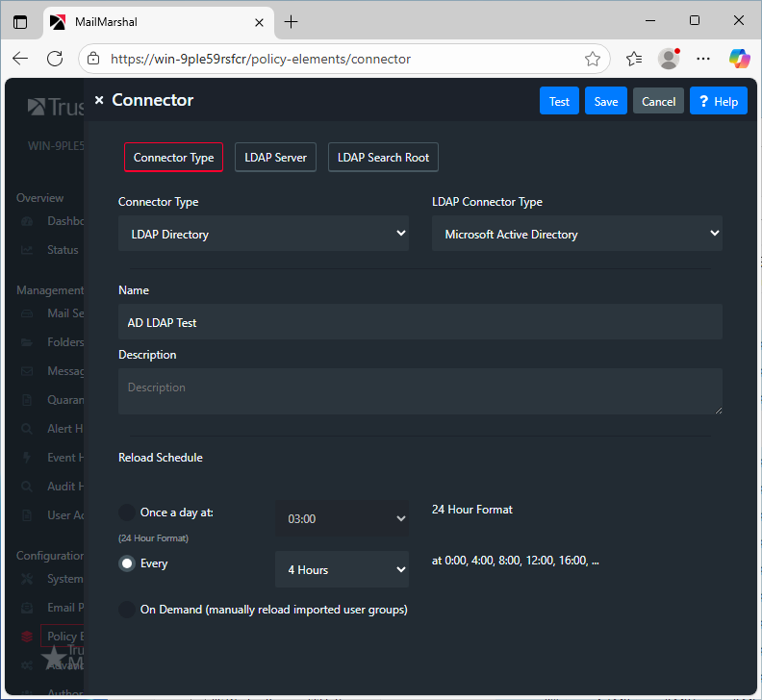Add page to favorites star icon
The image size is (762, 700).
pyautogui.click(x=593, y=59)
